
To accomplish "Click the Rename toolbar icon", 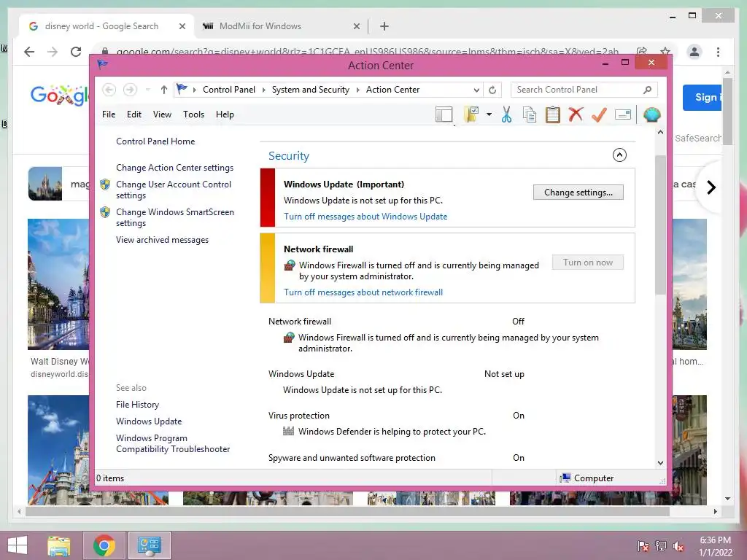I will click(623, 114).
